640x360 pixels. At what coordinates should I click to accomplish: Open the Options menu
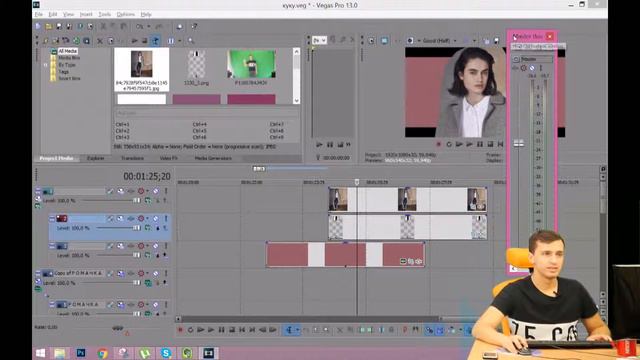126,14
